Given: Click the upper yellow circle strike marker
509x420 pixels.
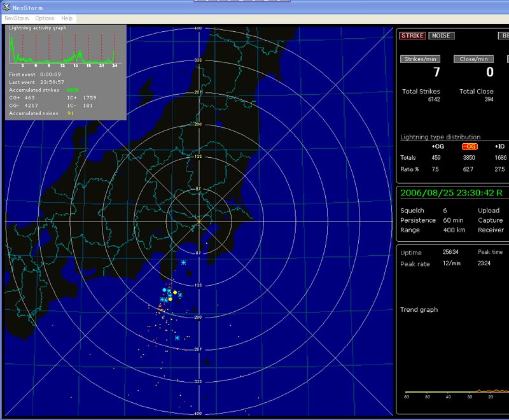Looking at the screenshot, I should coord(175,292).
